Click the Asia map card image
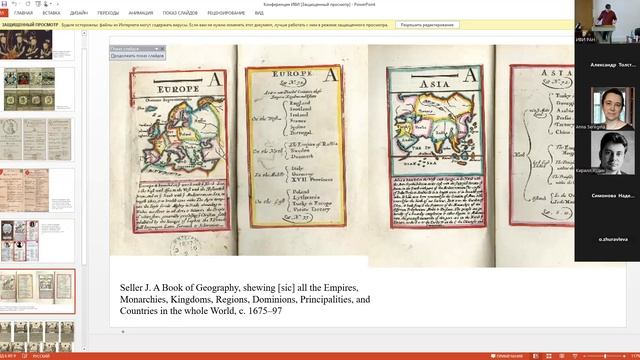 tap(437, 146)
